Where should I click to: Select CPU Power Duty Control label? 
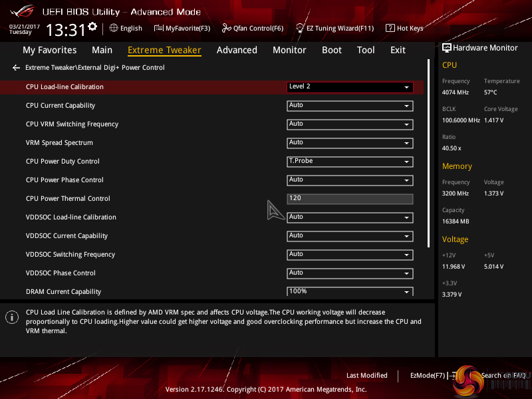click(63, 162)
